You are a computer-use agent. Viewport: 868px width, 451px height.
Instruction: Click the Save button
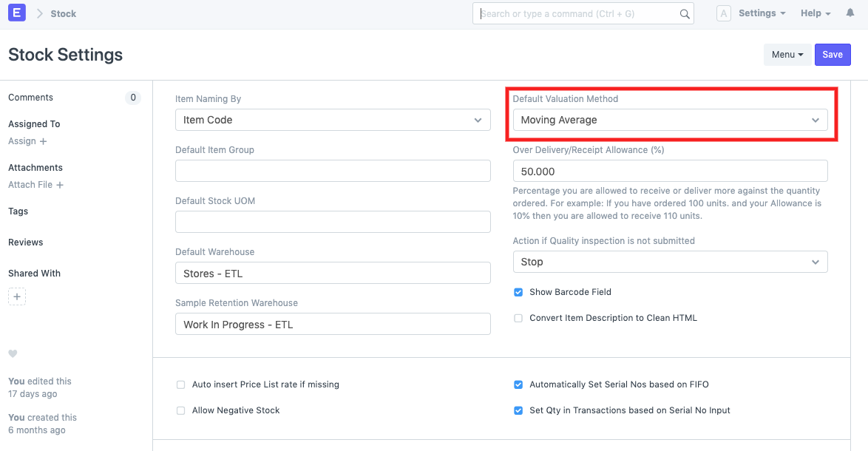833,55
